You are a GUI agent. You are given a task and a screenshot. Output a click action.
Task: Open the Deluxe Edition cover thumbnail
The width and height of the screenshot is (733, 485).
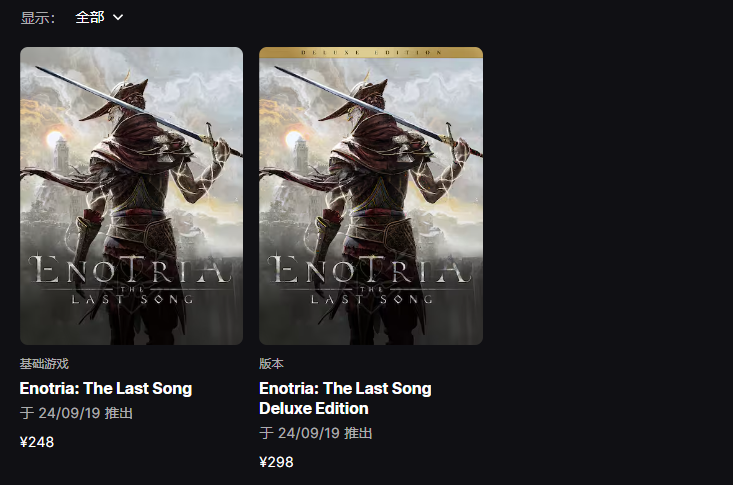click(x=371, y=196)
